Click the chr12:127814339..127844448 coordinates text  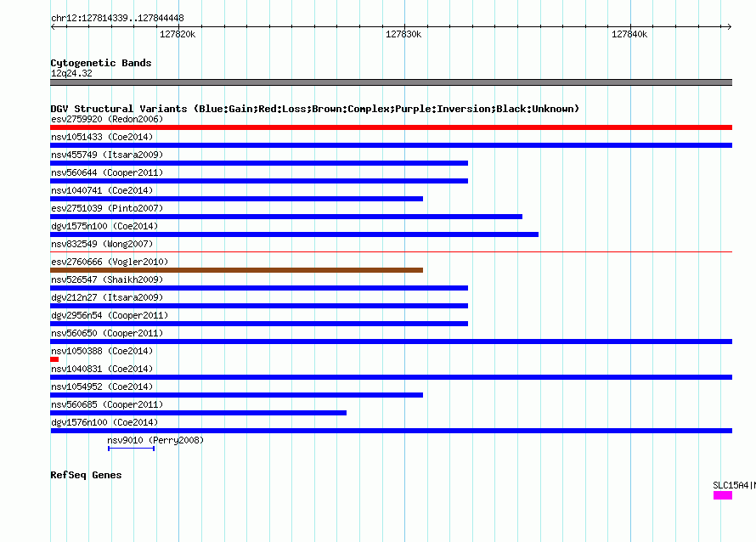pyautogui.click(x=117, y=19)
